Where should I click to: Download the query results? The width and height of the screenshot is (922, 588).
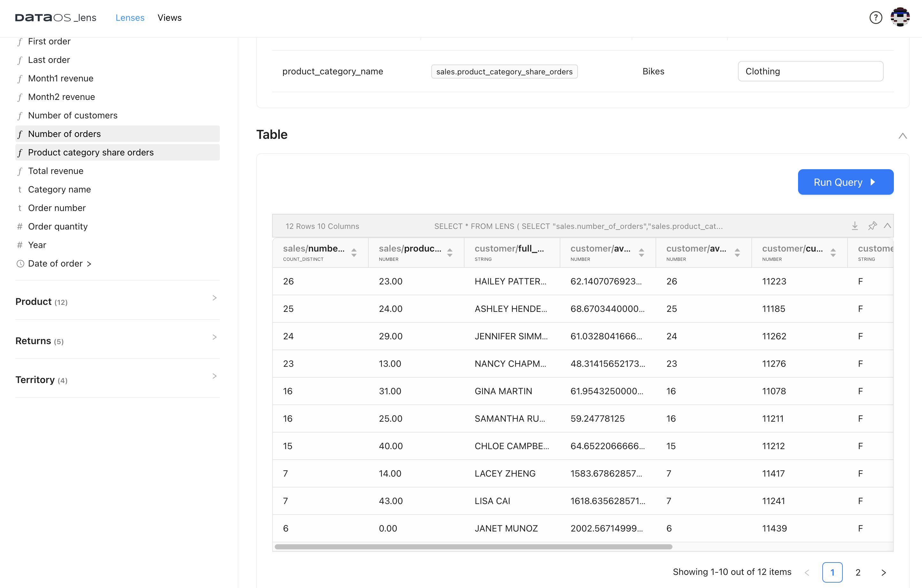(x=855, y=226)
